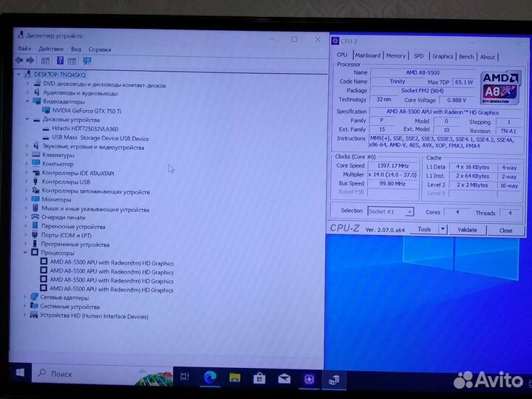Click the processor Name field AMD A8-5500

pyautogui.click(x=423, y=72)
